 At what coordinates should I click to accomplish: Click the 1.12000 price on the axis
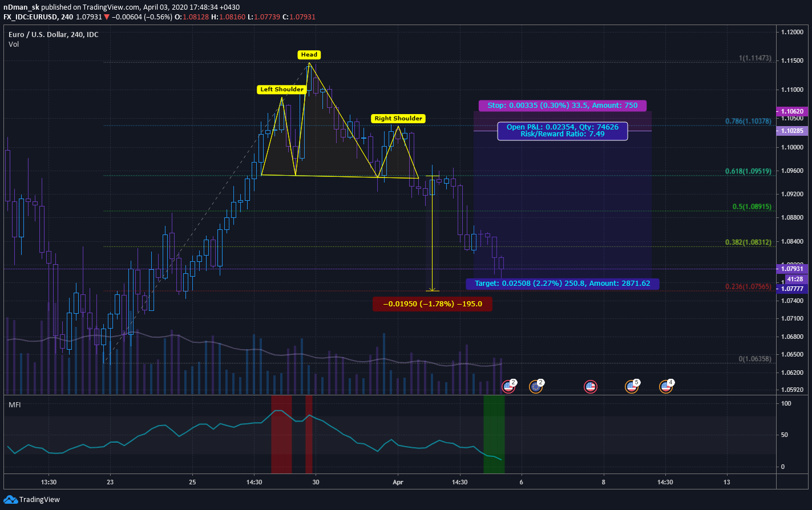791,33
